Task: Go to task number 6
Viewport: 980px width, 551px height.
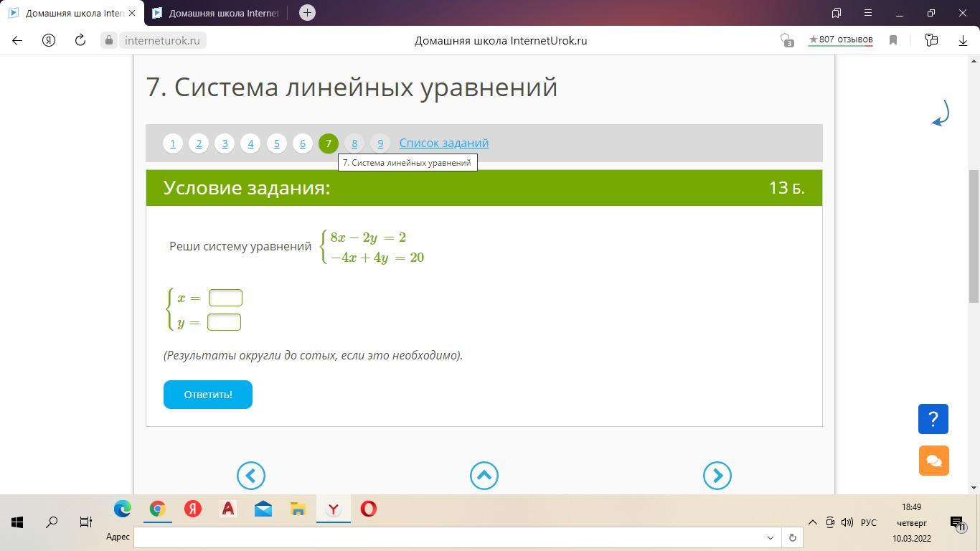Action: [x=302, y=143]
